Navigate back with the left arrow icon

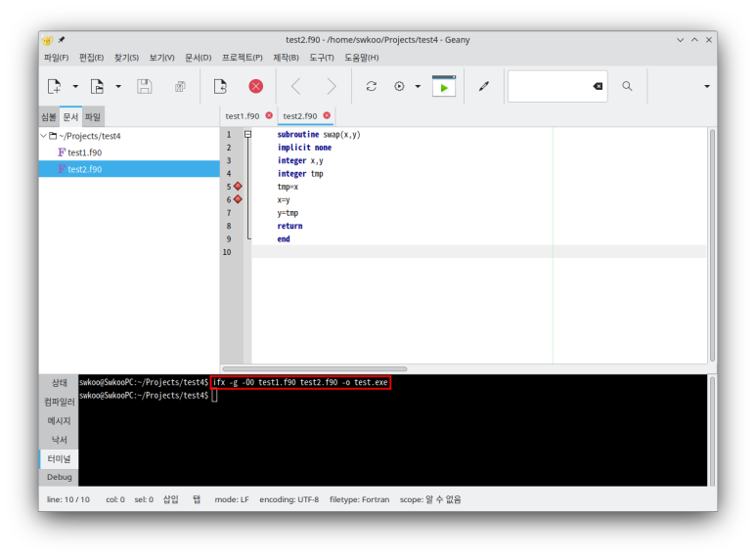coord(296,86)
